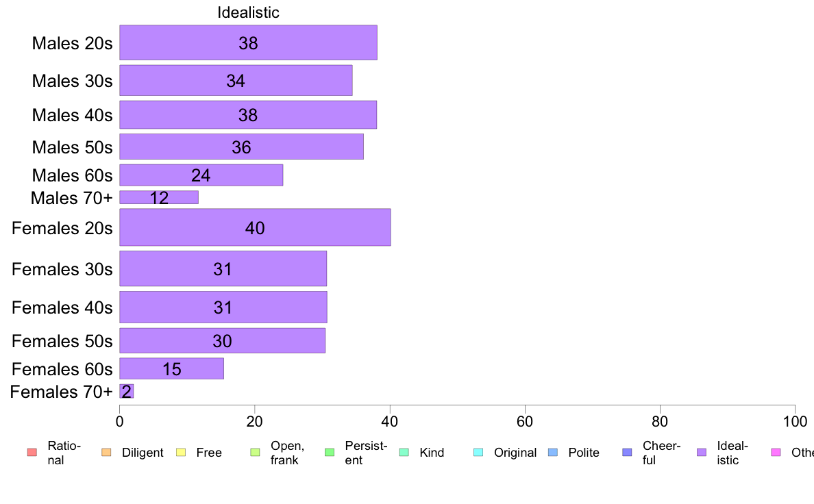The image size is (814, 504).
Task: Click the Free yellow legend swatch
Action: click(181, 453)
